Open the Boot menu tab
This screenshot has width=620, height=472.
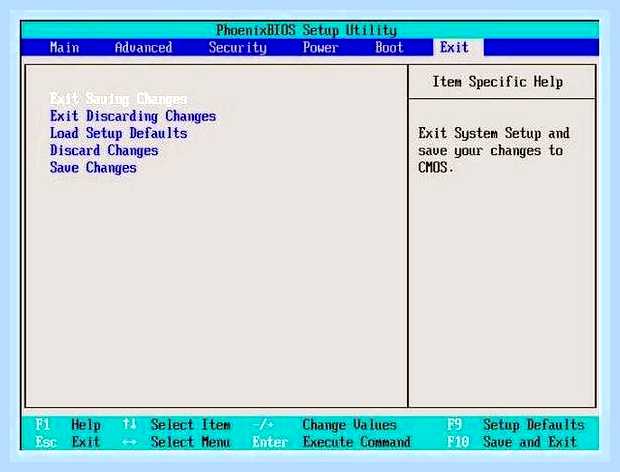(389, 47)
